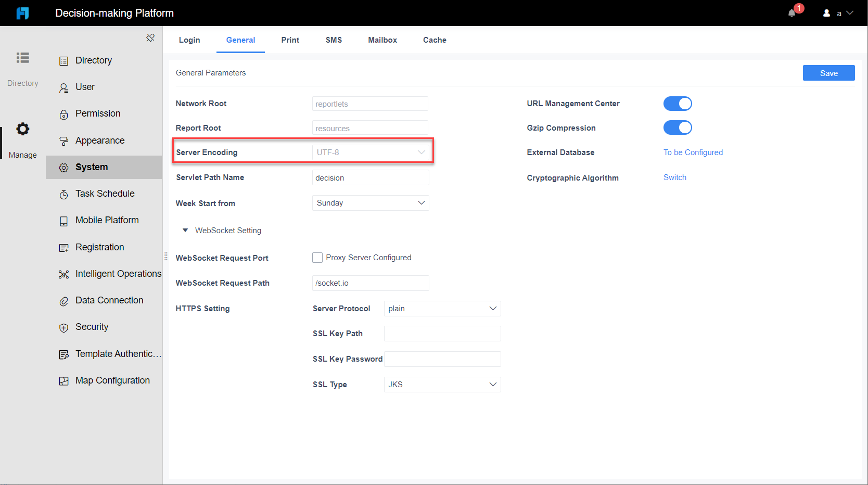Screen dimensions: 868x485
Task: Click Switch cryptographic algorithm link
Action: (x=675, y=177)
